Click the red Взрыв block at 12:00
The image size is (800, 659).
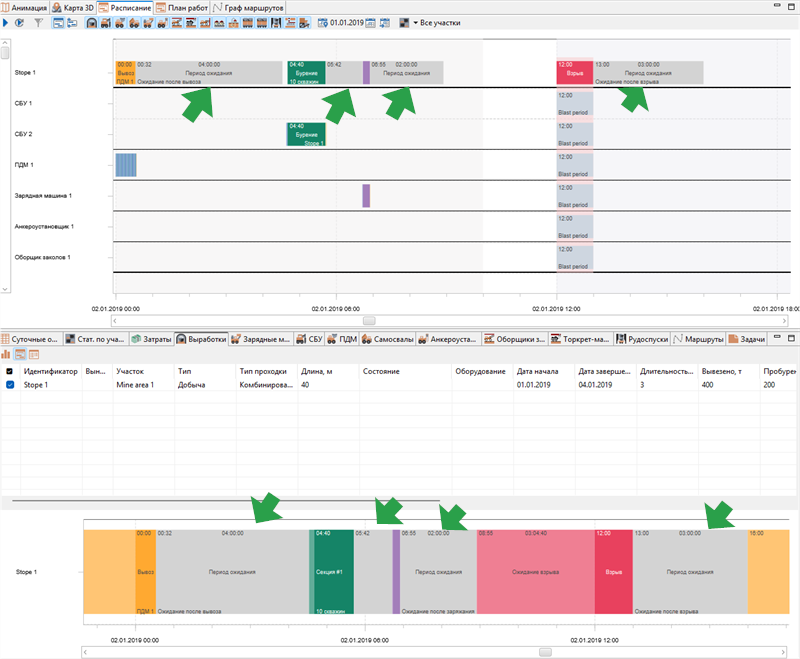click(x=574, y=73)
